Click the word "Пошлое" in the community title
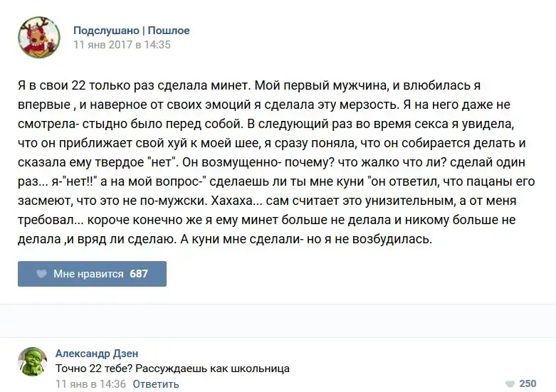 click(169, 31)
